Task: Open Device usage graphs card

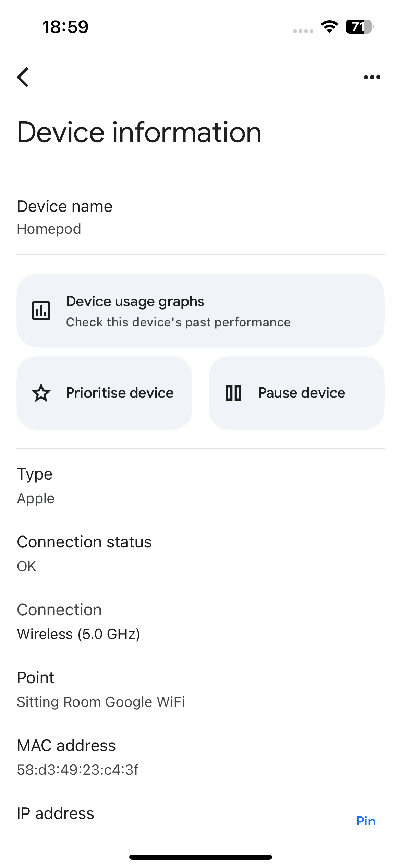Action: (200, 311)
